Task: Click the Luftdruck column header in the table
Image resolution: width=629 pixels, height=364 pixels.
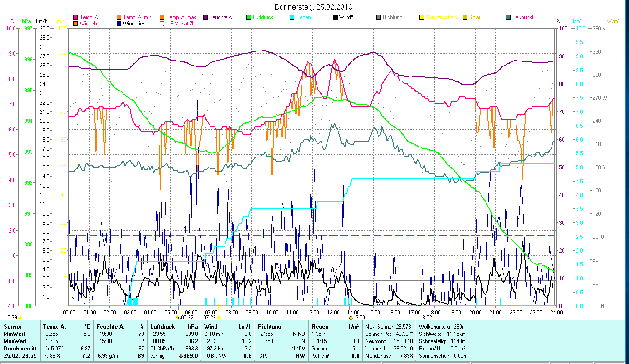Action: click(162, 326)
